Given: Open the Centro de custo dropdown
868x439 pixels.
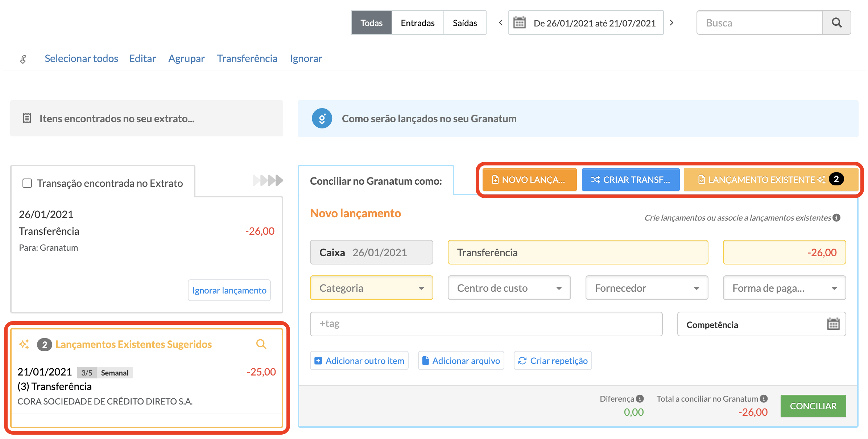Looking at the screenshot, I should 509,288.
